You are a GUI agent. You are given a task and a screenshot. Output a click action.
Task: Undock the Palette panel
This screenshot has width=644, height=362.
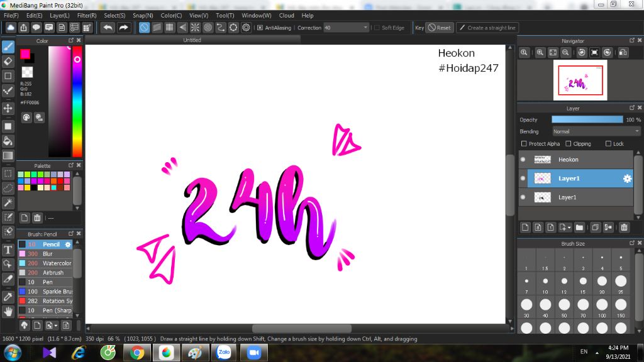[x=71, y=165]
